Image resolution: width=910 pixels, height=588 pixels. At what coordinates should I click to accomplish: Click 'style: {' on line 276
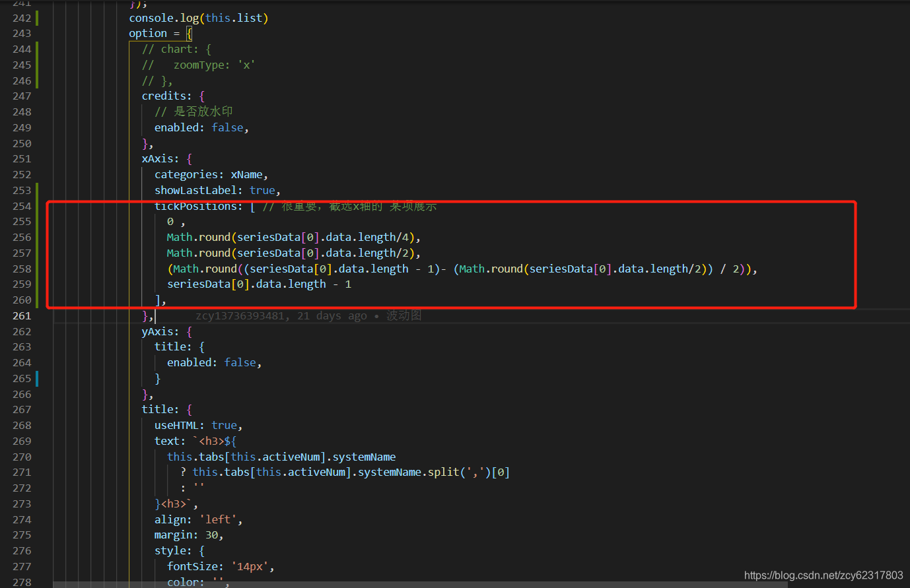tap(180, 550)
